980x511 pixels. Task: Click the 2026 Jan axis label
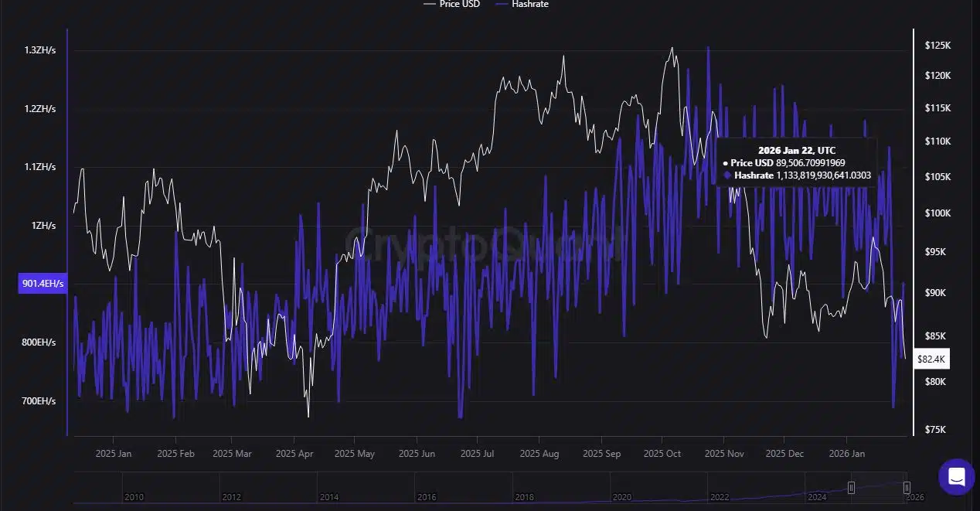846,454
